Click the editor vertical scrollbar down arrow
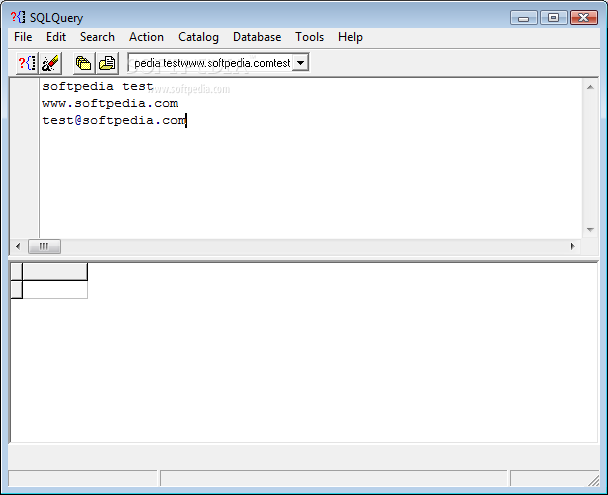The image size is (608, 495). click(x=590, y=230)
